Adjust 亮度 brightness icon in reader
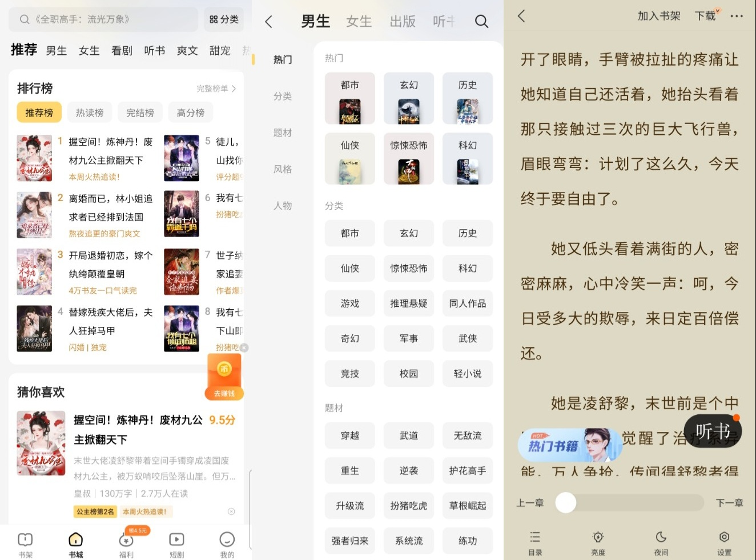Viewport: 756px width, 560px height. (x=598, y=543)
